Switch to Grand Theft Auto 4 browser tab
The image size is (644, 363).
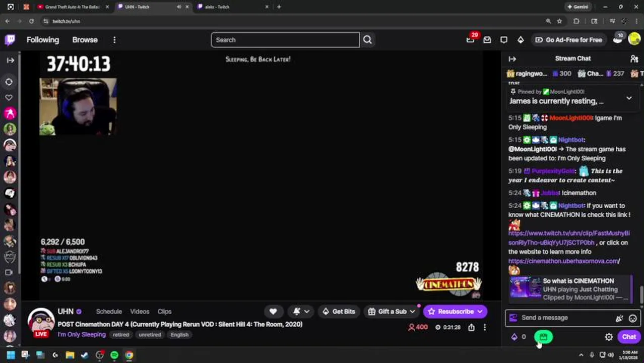(x=73, y=7)
